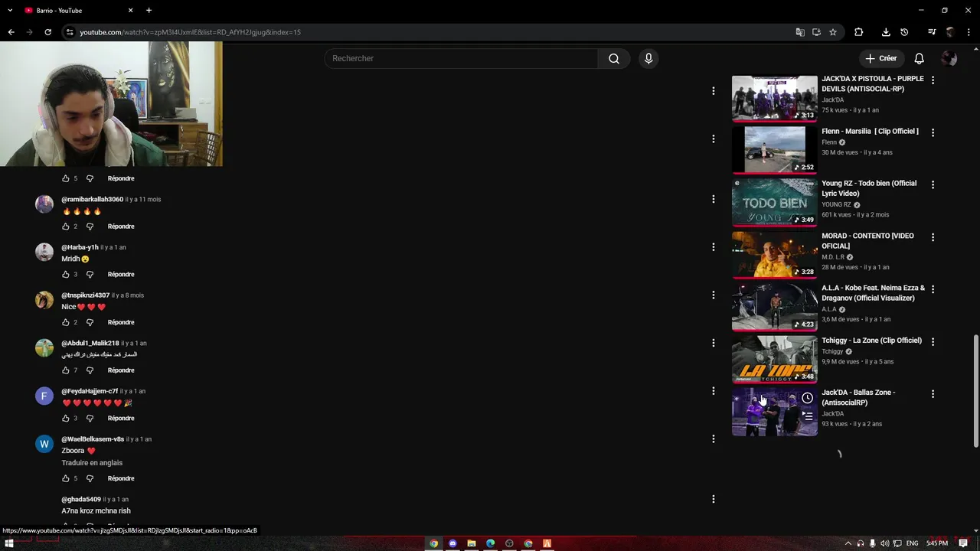Image resolution: width=980 pixels, height=551 pixels.
Task: Open Chrome downloads icon
Action: coord(886,32)
